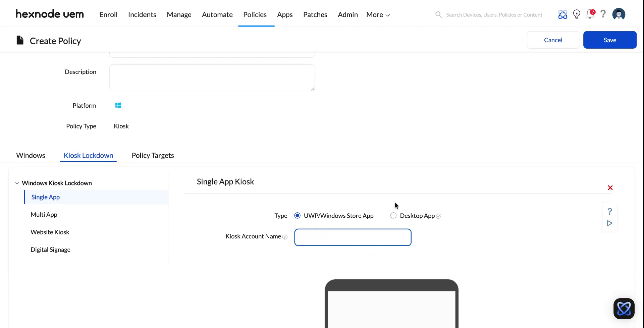Open the Hexnode chat widget at bottom right
The image size is (644, 328).
[x=624, y=309]
